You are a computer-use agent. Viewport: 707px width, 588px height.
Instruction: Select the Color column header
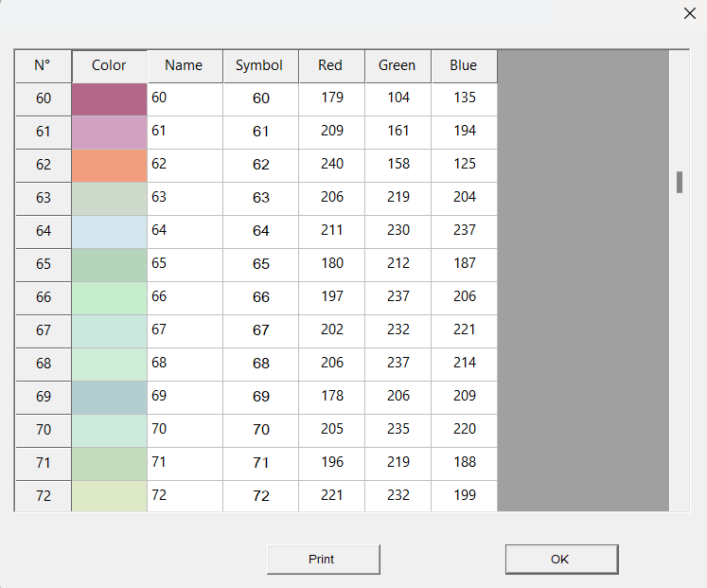(x=109, y=66)
